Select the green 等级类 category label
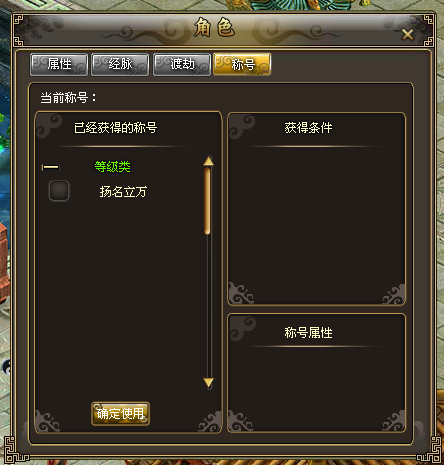The width and height of the screenshot is (444, 465). 112,167
